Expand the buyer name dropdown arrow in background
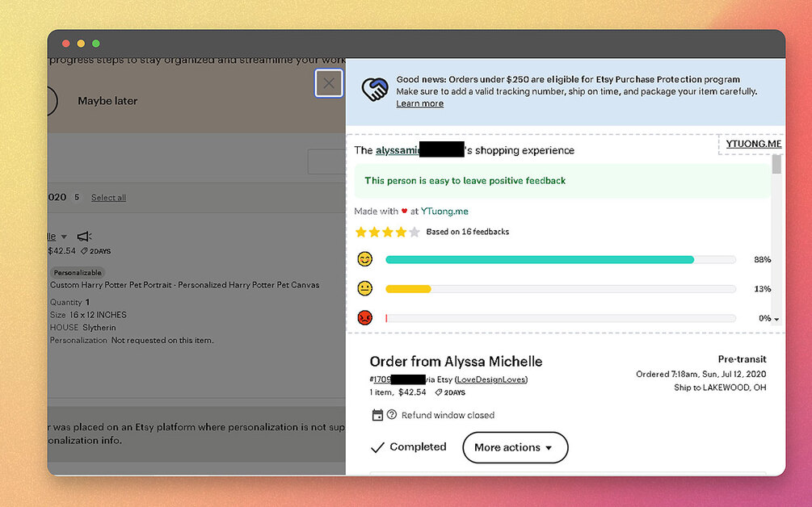The width and height of the screenshot is (812, 507). (64, 237)
